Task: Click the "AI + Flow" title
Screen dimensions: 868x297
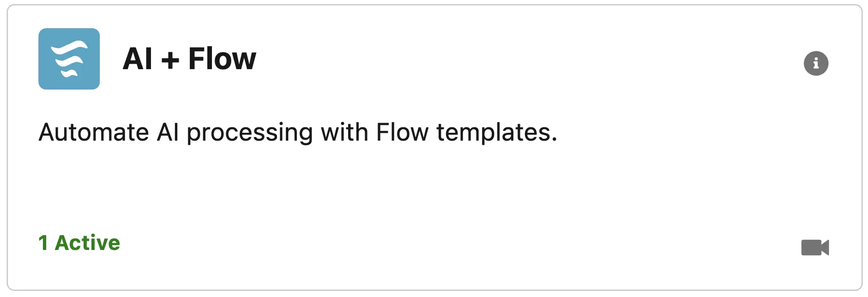Action: 189,59
